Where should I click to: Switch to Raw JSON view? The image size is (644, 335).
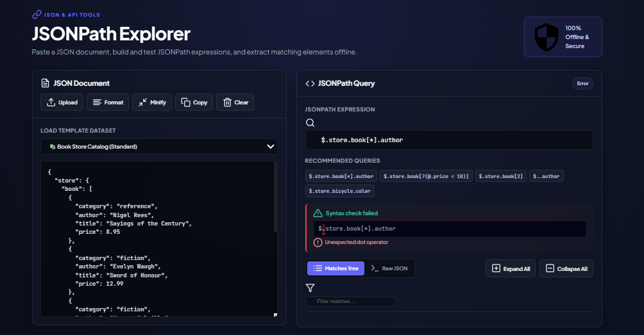coord(389,268)
